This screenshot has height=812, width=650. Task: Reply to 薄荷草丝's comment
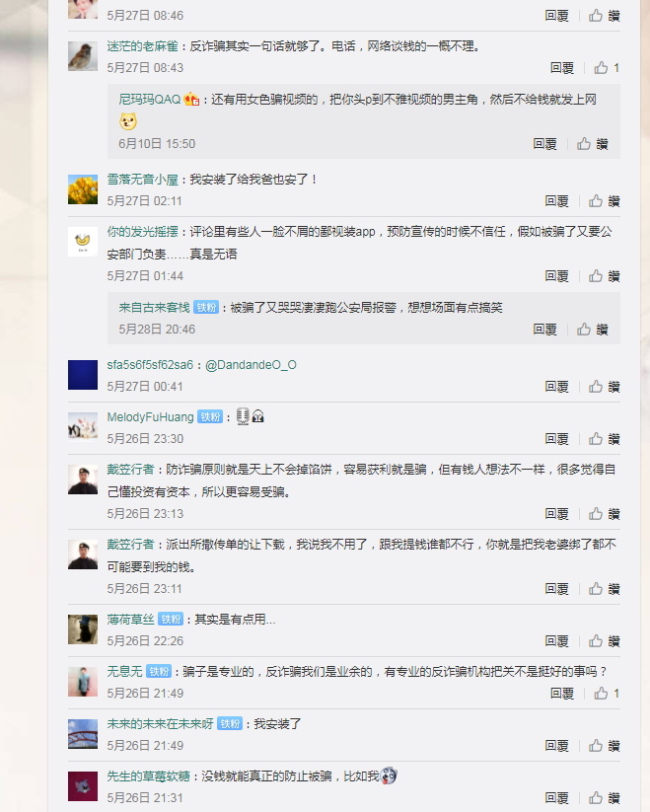pos(557,641)
